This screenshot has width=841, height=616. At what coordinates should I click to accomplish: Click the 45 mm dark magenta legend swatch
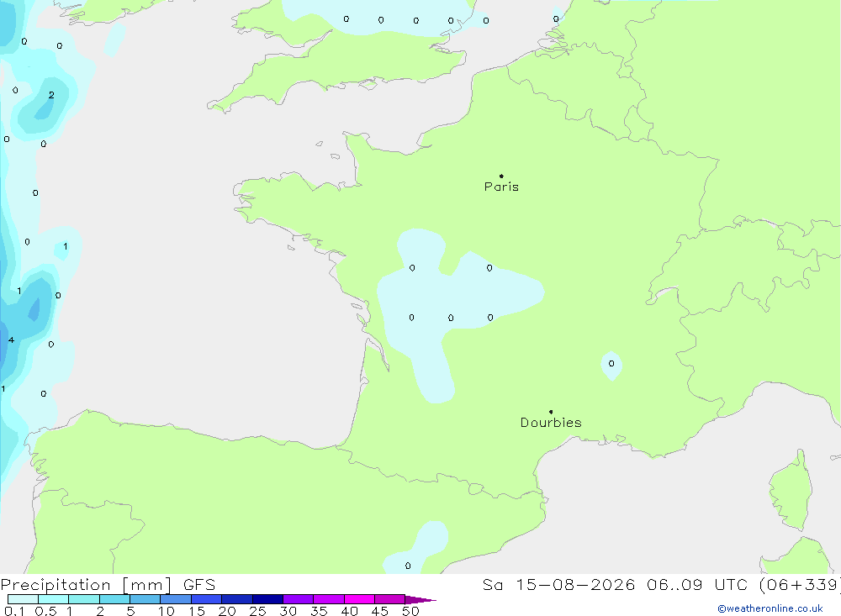[389, 599]
